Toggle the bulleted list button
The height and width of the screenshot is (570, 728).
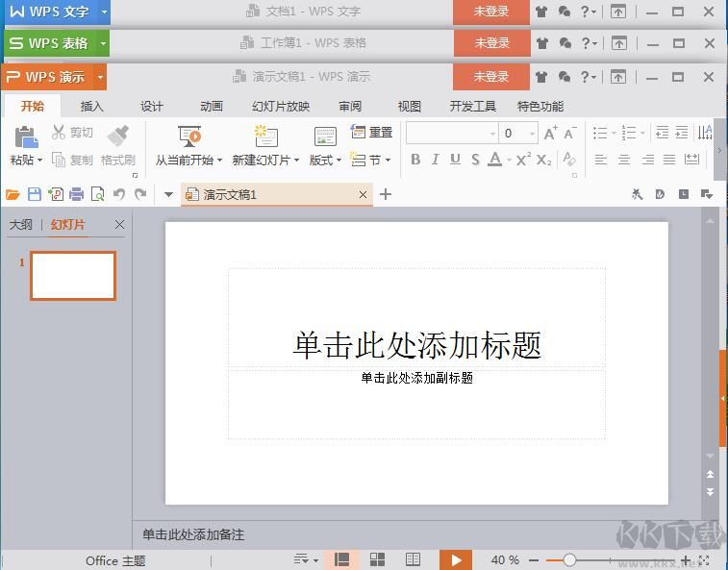600,134
